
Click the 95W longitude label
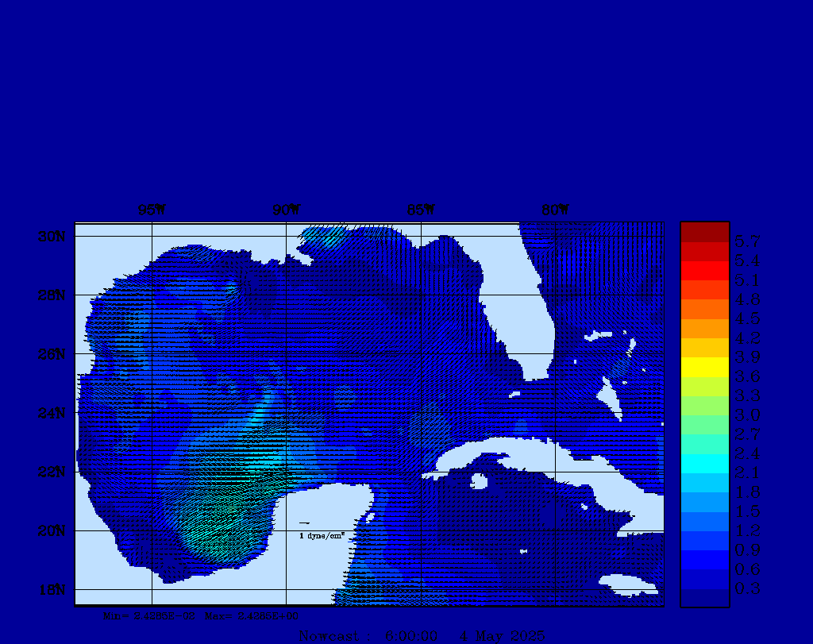click(x=152, y=210)
